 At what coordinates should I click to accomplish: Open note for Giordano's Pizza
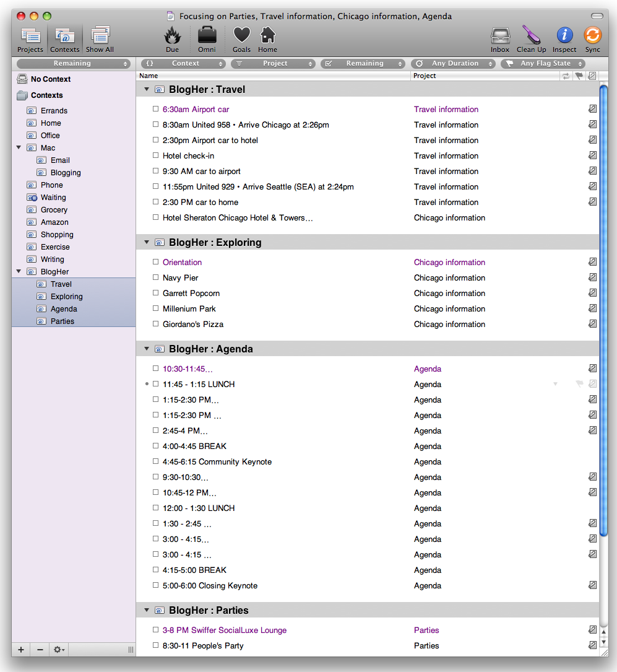coord(593,323)
